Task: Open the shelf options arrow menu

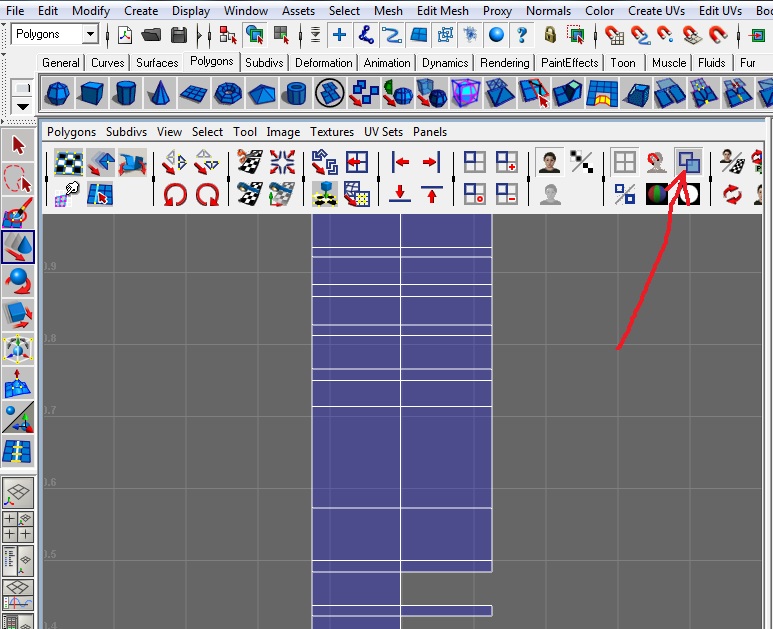Action: point(23,106)
